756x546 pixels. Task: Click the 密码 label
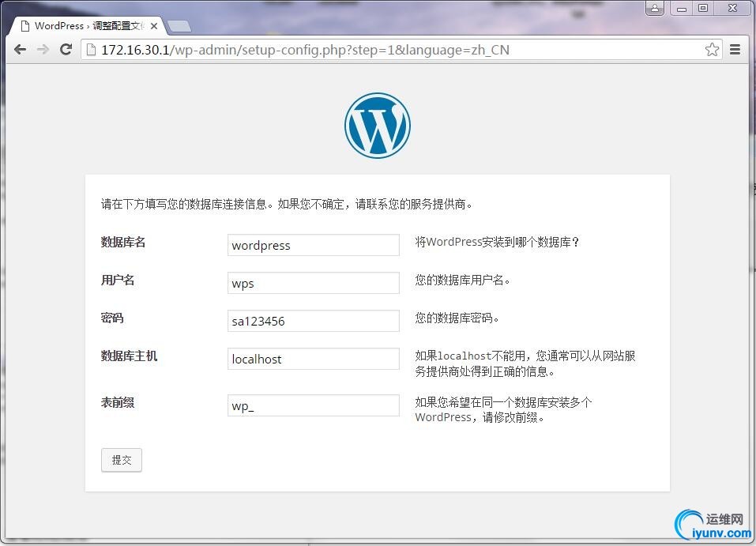112,318
